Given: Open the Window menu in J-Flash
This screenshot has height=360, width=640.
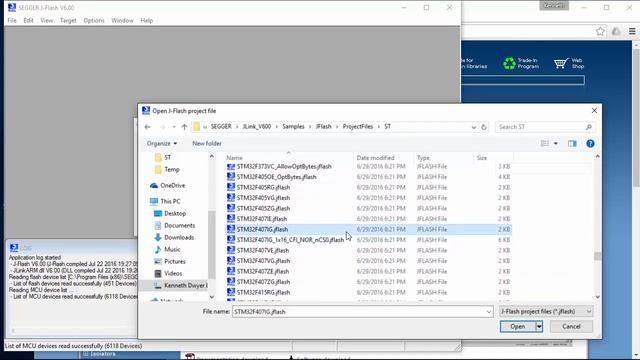Looking at the screenshot, I should tap(122, 20).
